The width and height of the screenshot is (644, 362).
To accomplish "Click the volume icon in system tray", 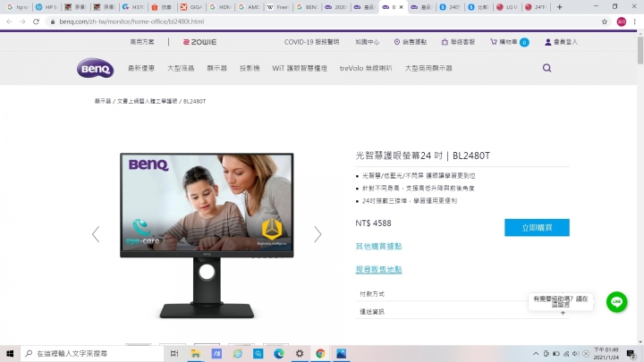I will coord(575,354).
